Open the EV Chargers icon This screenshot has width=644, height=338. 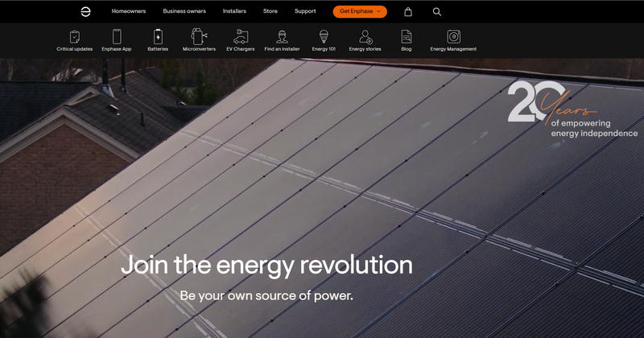point(241,36)
